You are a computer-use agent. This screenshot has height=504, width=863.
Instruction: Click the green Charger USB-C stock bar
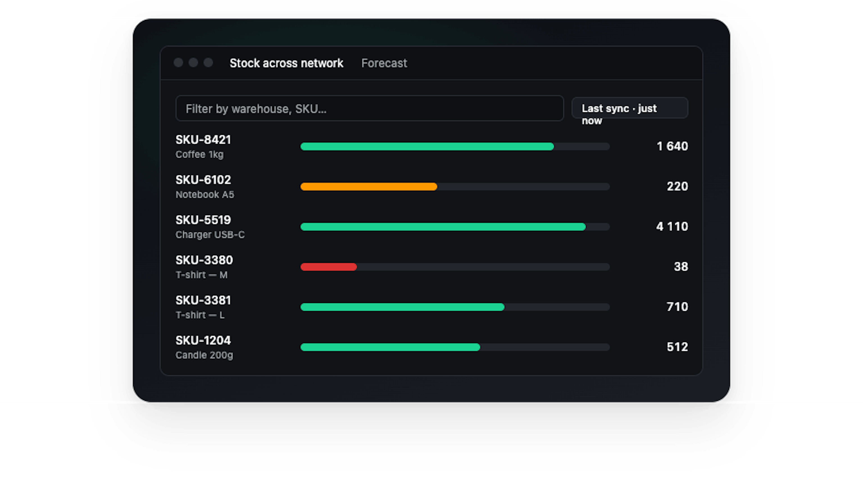pyautogui.click(x=442, y=227)
